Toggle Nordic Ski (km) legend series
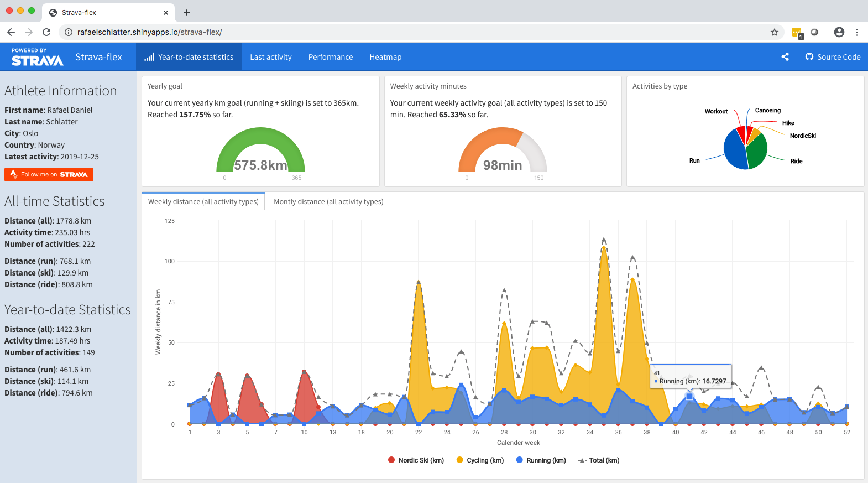The height and width of the screenshot is (483, 868). (416, 460)
